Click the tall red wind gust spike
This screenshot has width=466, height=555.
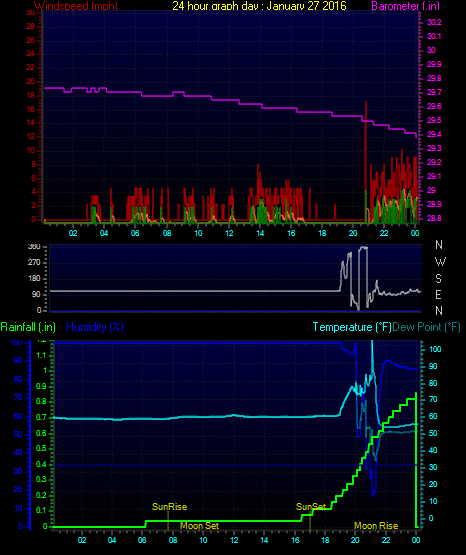pyautogui.click(x=366, y=159)
